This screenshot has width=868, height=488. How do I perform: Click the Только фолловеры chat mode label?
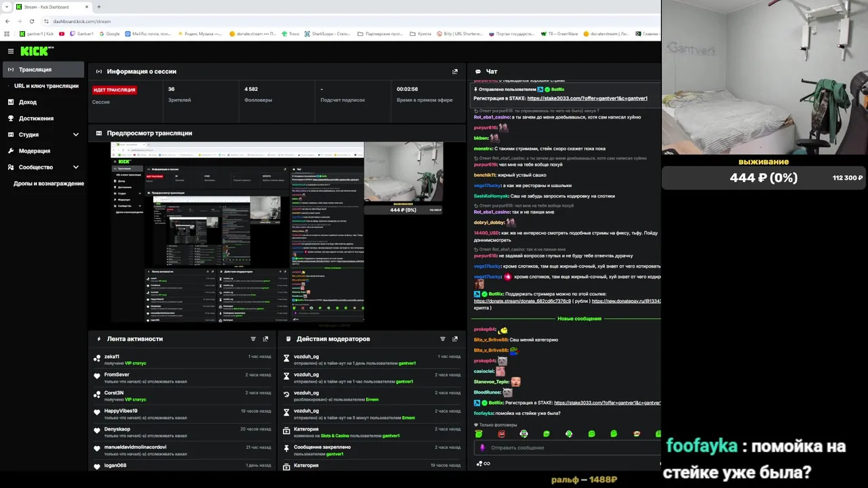click(x=499, y=425)
